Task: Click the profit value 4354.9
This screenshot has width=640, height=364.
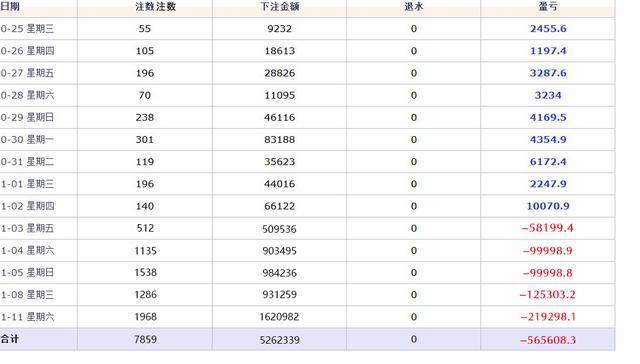Action: [548, 140]
